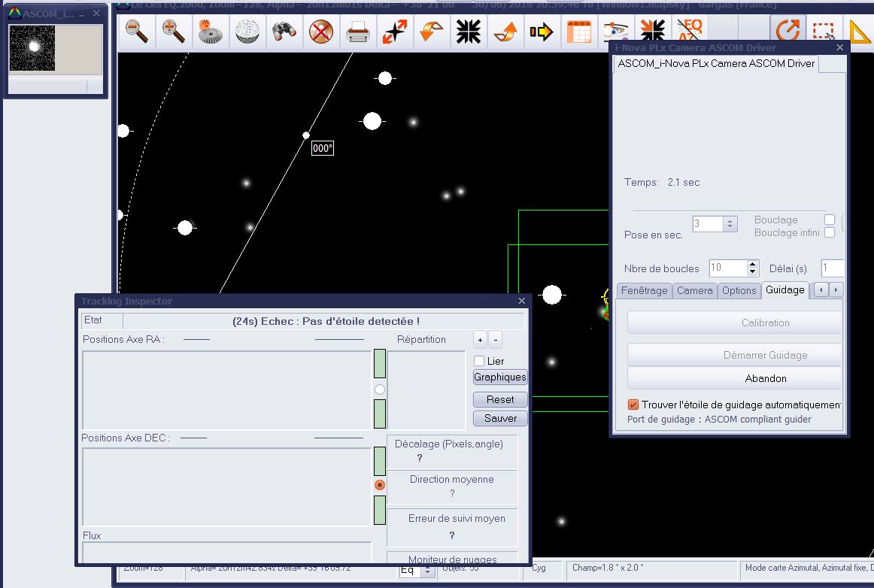Open the orange calendar grid icon
The width and height of the screenshot is (874, 588).
point(578,32)
